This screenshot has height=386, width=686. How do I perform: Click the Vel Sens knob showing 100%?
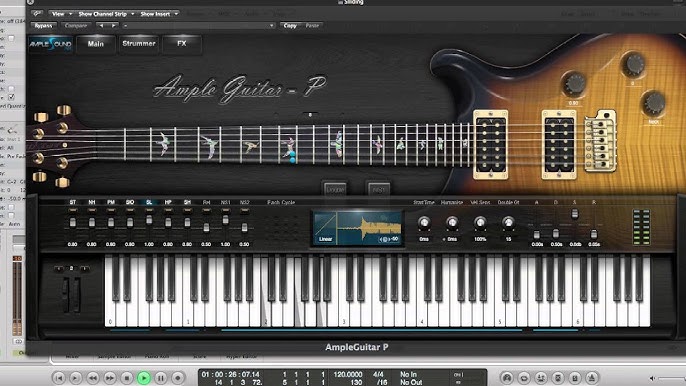[480, 223]
